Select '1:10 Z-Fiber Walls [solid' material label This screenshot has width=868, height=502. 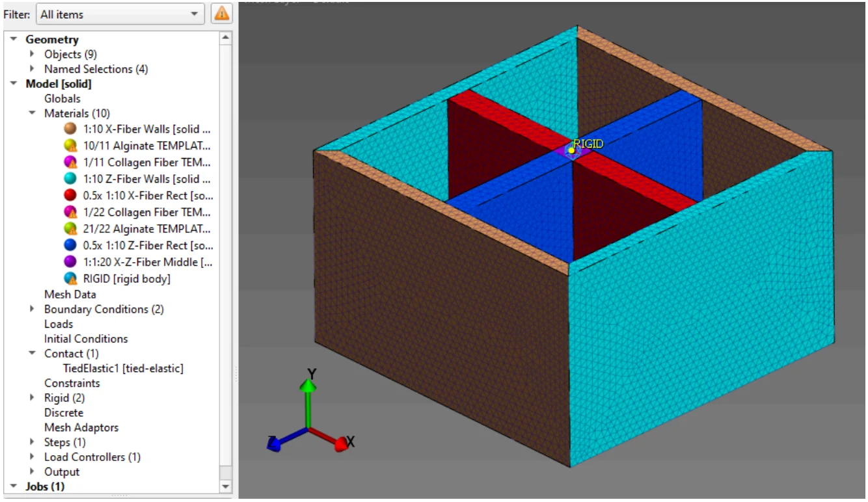147,179
